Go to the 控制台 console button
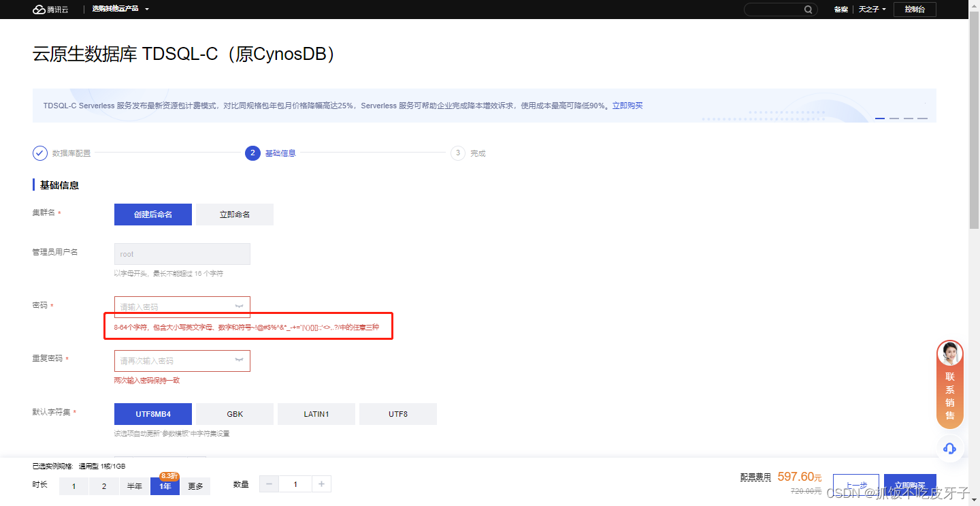This screenshot has height=506, width=980. (x=915, y=10)
